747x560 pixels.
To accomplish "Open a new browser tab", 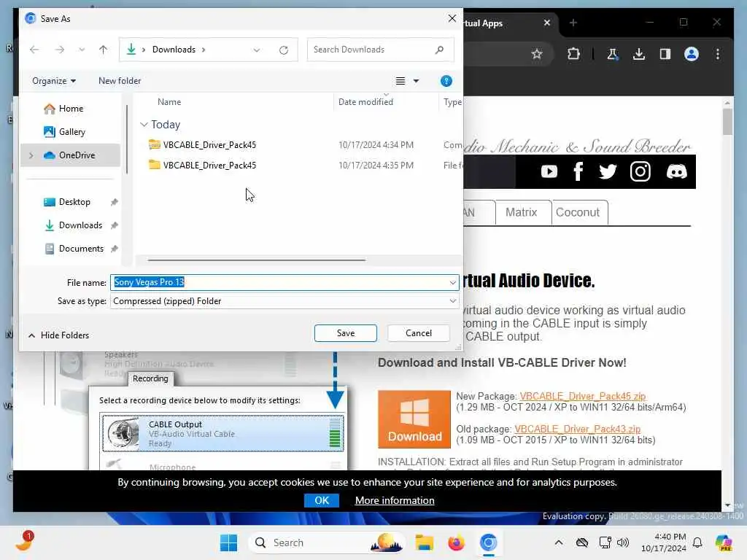I will click(573, 23).
